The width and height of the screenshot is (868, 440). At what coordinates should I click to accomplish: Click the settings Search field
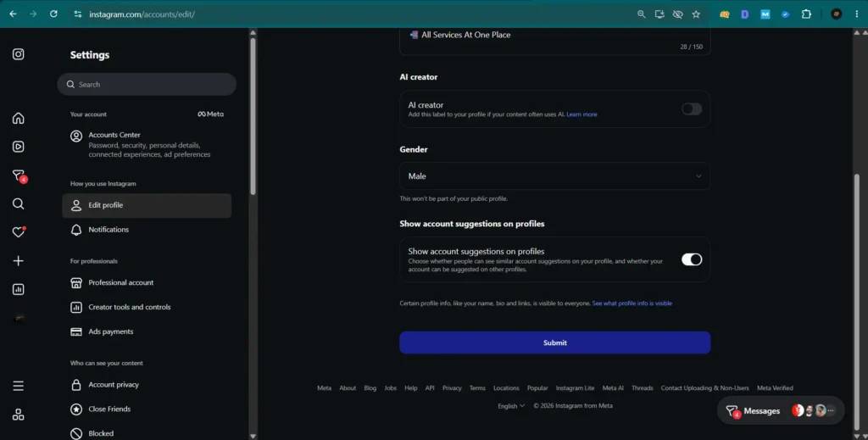pos(147,84)
